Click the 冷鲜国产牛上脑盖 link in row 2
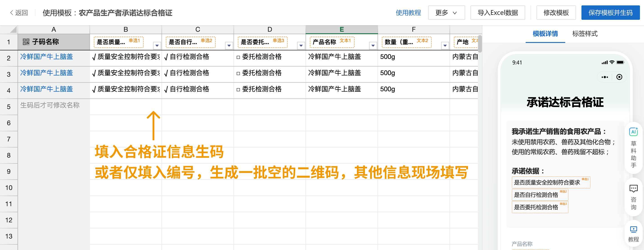 (x=46, y=57)
